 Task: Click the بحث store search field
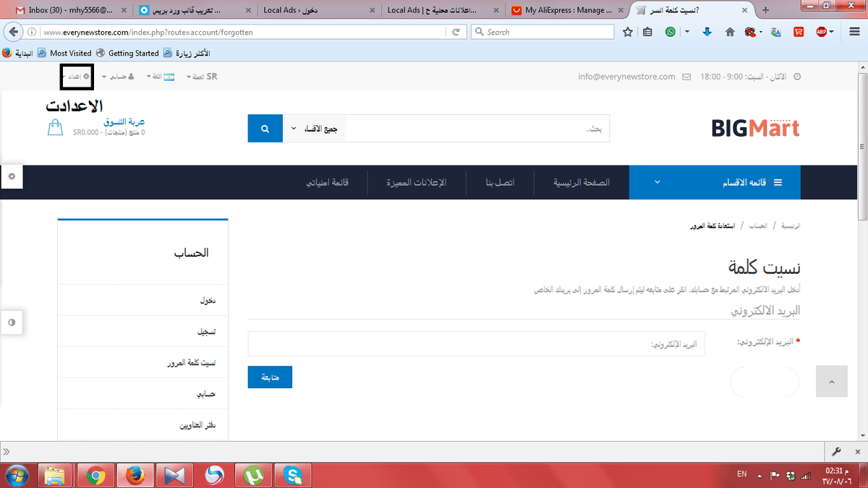478,129
